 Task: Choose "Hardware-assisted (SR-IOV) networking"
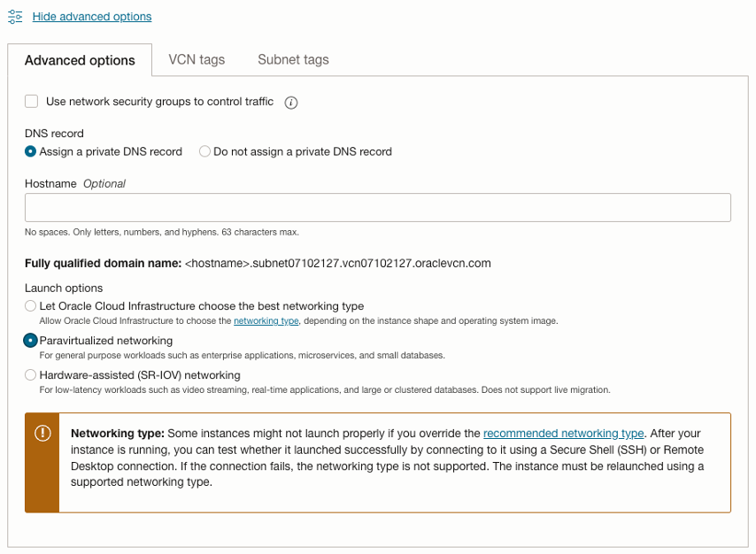click(x=30, y=374)
